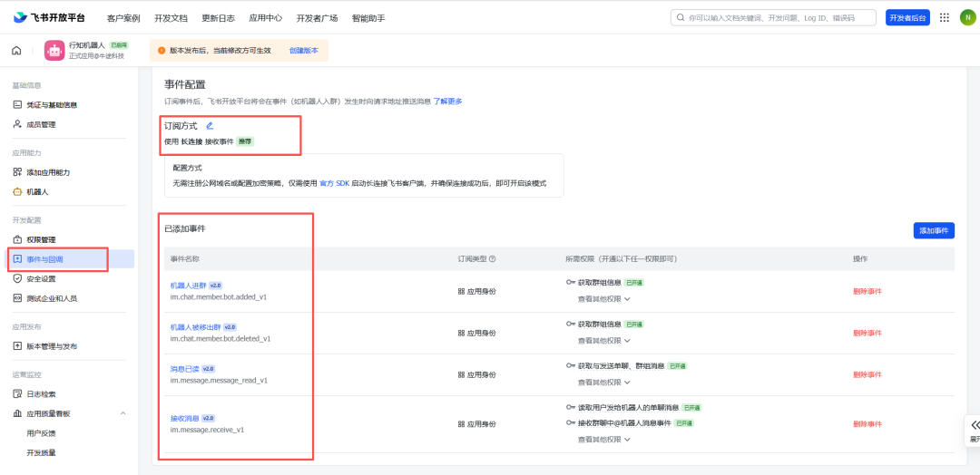Click the 凭证与基础信息 sidebar icon
The image size is (980, 475).
(17, 105)
